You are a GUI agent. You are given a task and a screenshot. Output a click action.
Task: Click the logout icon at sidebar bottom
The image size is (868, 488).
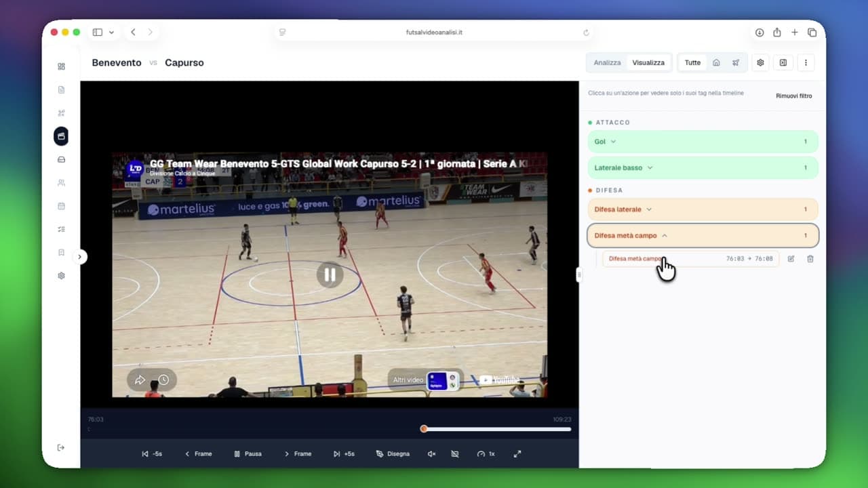61,447
